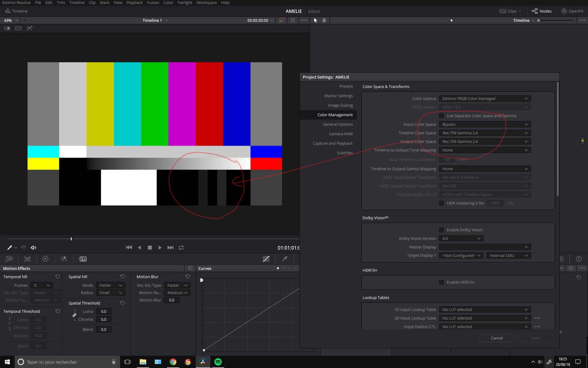Open Timeline to Output Gamut Mapping dropdown

click(485, 169)
